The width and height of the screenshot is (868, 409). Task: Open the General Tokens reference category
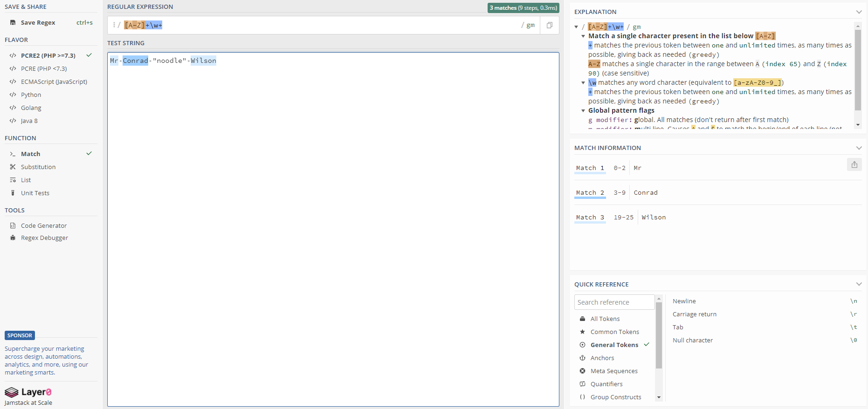coord(614,345)
